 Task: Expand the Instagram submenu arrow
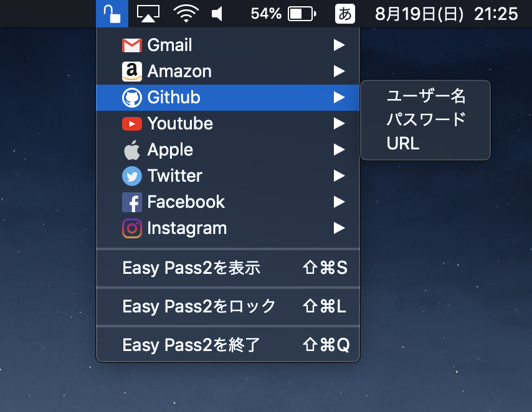[x=340, y=228]
